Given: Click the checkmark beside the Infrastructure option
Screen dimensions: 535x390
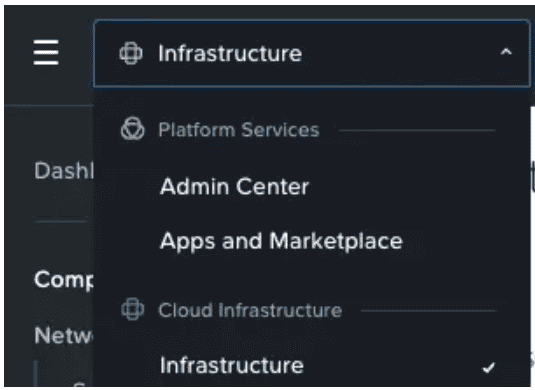Looking at the screenshot, I should pyautogui.click(x=489, y=367).
